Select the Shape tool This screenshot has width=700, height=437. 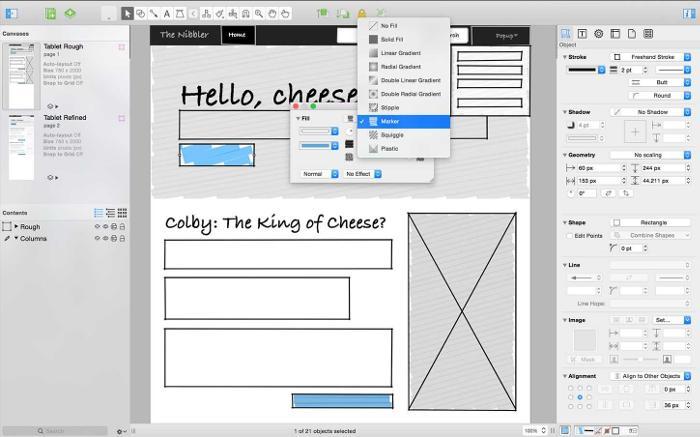[140, 14]
